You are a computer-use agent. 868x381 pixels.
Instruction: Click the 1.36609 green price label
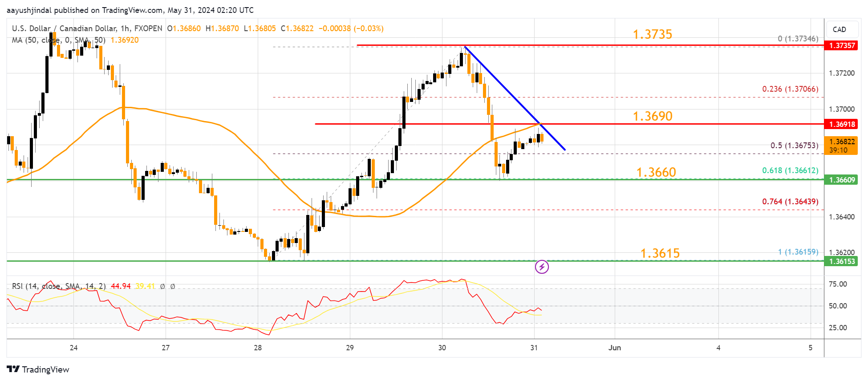point(841,180)
